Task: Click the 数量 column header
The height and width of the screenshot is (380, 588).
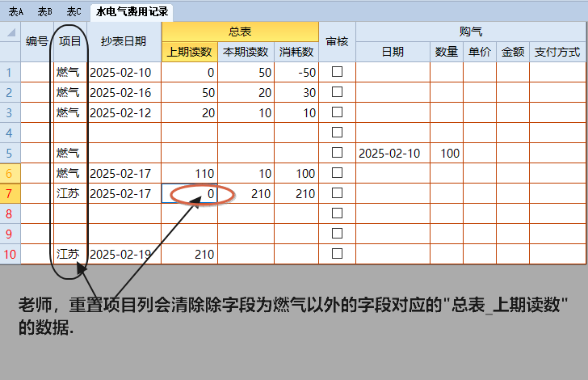Action: point(447,52)
